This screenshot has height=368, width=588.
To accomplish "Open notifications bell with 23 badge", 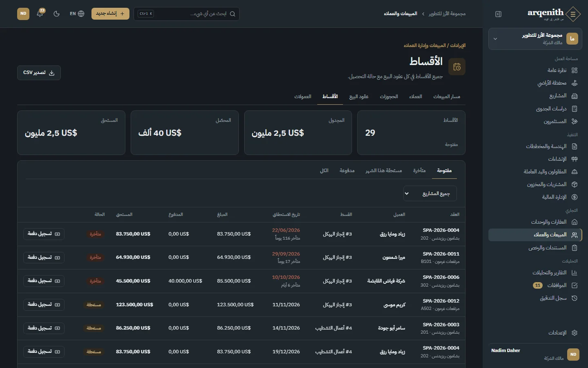I will point(40,13).
